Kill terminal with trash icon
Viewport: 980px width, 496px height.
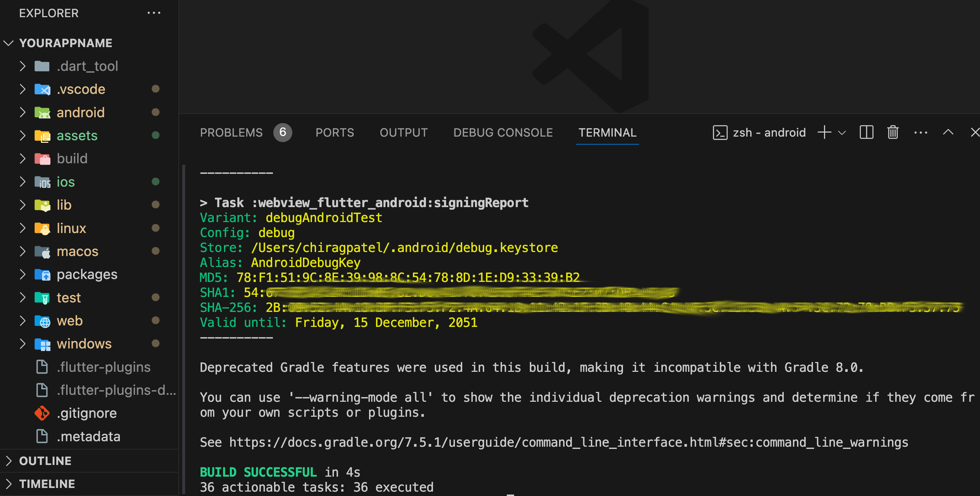coord(893,132)
